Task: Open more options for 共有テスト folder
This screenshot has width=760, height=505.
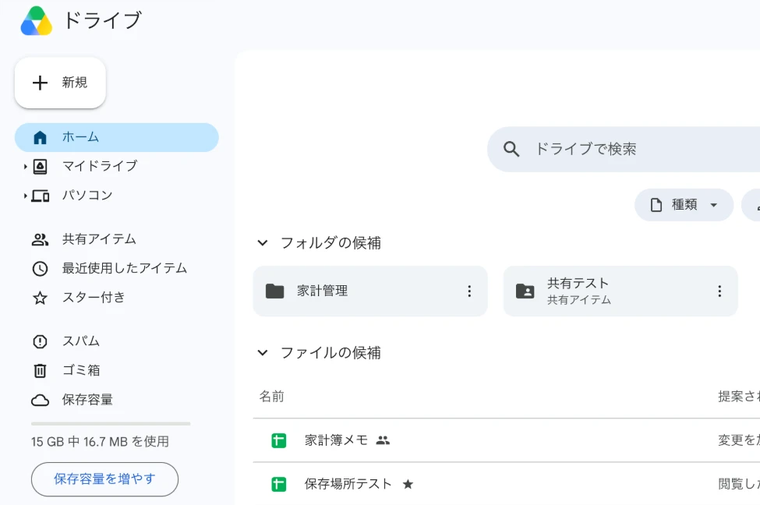Action: coord(720,291)
